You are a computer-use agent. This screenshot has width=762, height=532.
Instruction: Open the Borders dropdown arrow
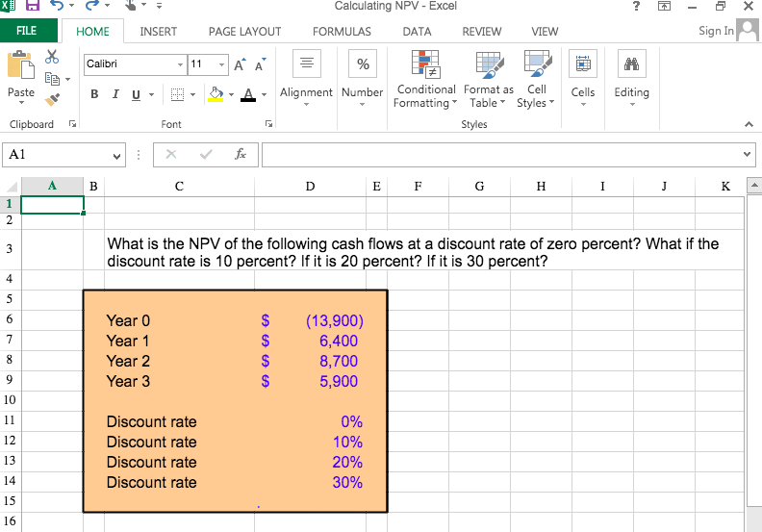(193, 94)
